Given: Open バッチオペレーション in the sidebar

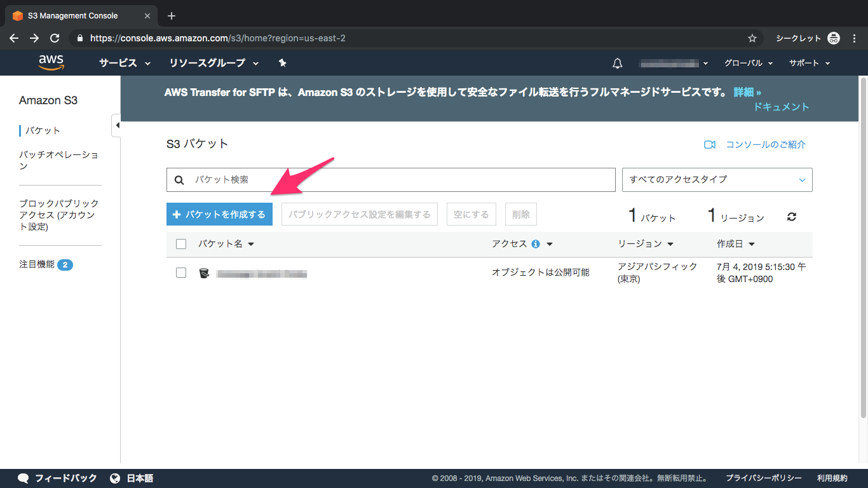Looking at the screenshot, I should [58, 160].
